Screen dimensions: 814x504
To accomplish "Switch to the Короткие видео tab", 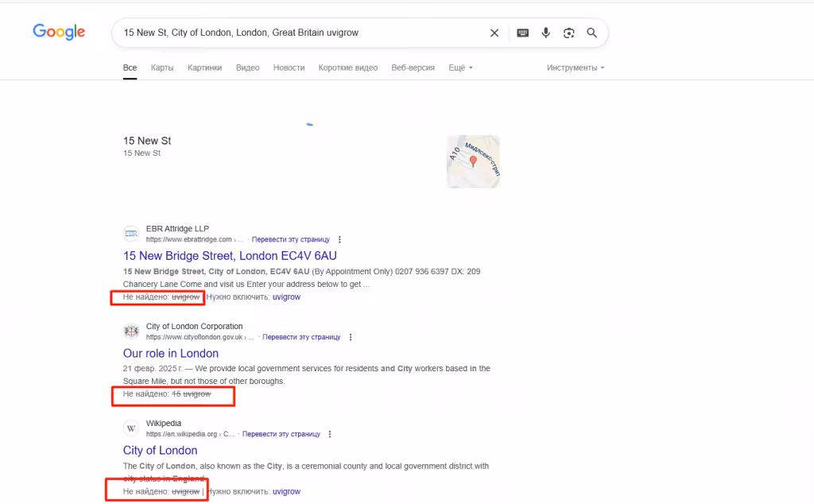I will (x=348, y=68).
